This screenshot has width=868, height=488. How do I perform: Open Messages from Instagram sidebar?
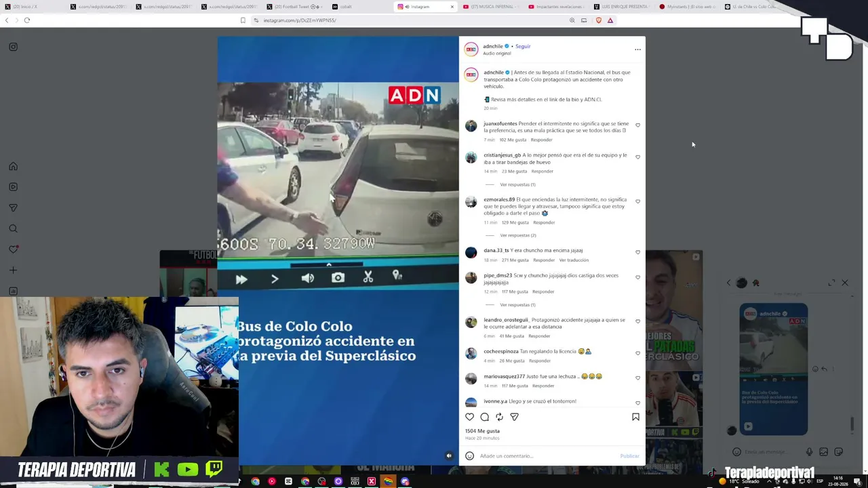[13, 208]
